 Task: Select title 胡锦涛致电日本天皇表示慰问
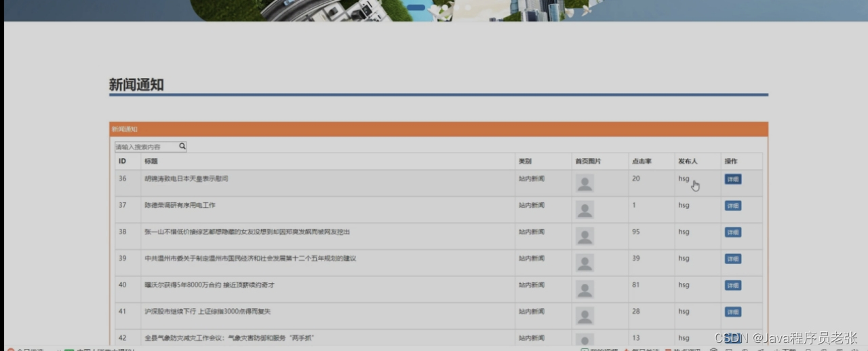tap(186, 179)
